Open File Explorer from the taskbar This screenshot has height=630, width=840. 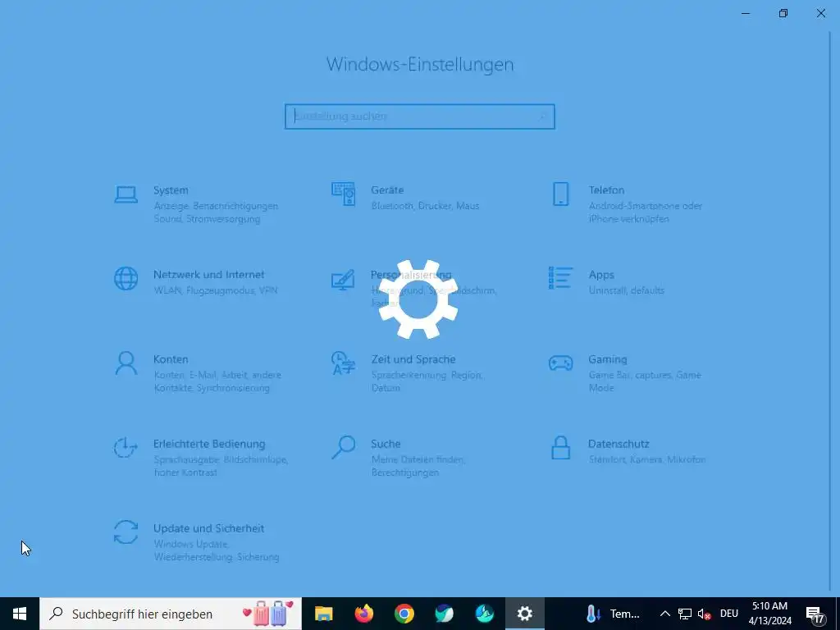tap(323, 614)
